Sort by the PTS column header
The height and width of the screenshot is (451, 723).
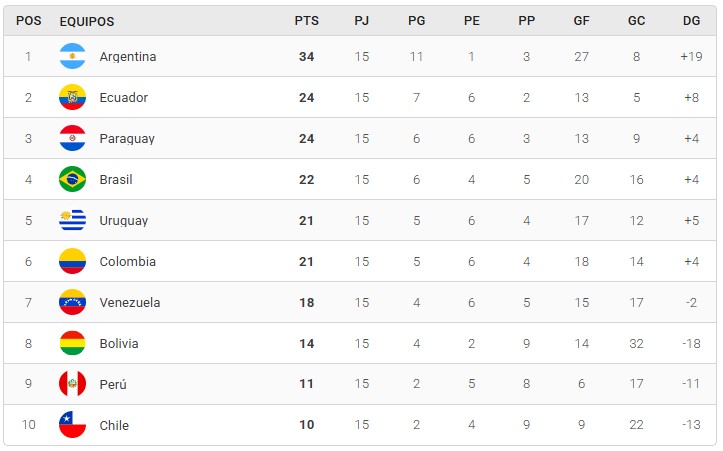(307, 21)
